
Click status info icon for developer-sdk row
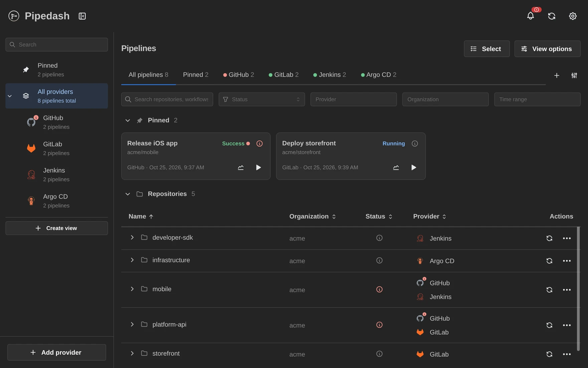(x=379, y=238)
